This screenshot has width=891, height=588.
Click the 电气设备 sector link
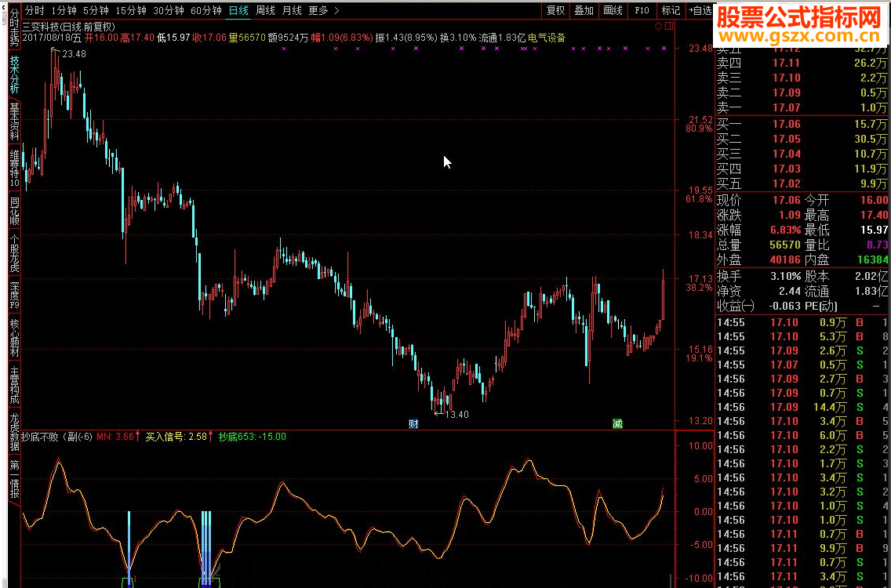547,38
